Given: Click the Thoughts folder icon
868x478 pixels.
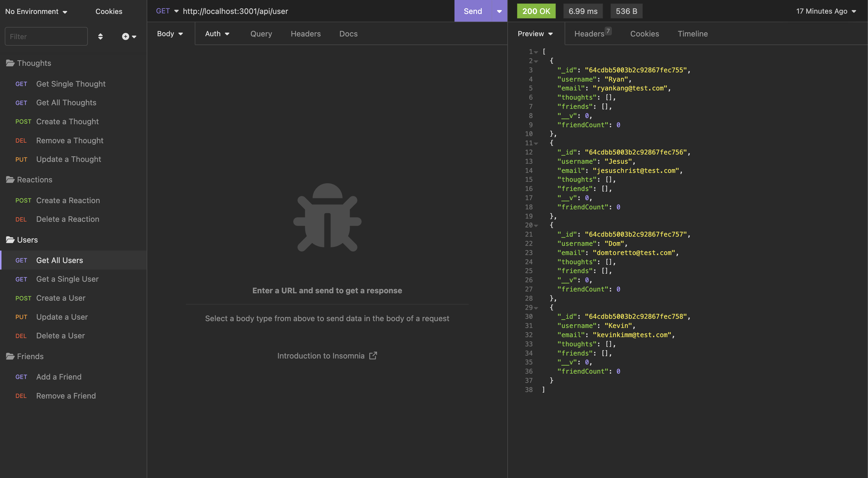Looking at the screenshot, I should 10,63.
